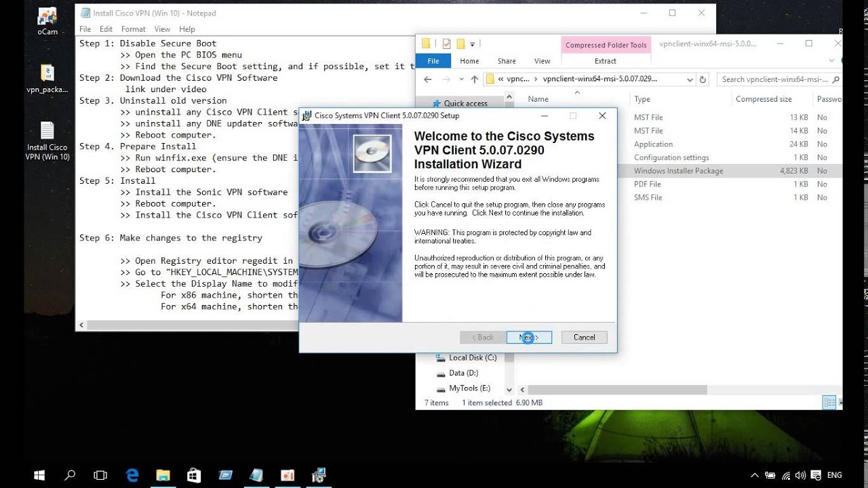Open MyTools (E:) in the navigation pane
Screen dimensions: 868x488
464,388
